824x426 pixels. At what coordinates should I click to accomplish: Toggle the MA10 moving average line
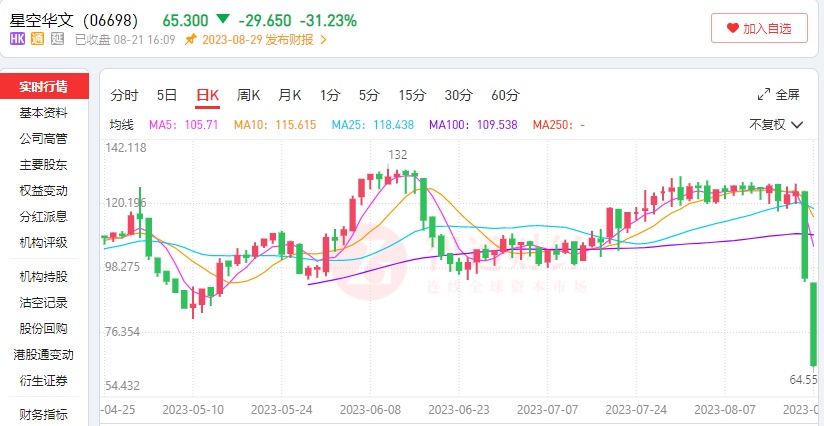click(274, 125)
